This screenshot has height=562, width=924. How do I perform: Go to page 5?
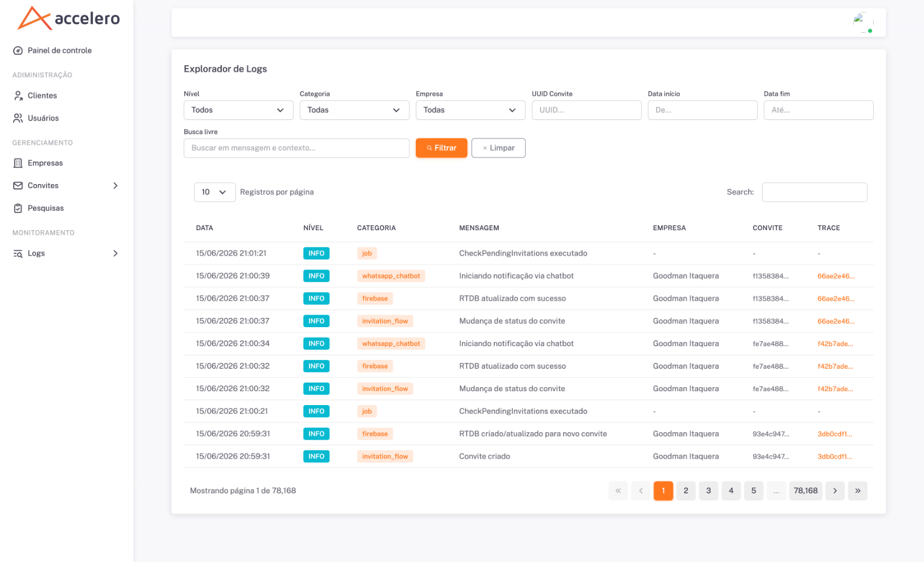click(753, 491)
